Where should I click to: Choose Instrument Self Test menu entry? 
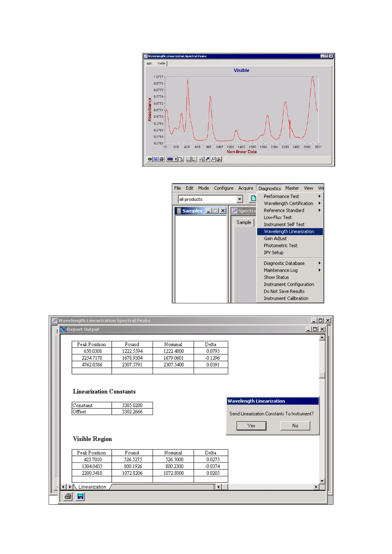290,224
